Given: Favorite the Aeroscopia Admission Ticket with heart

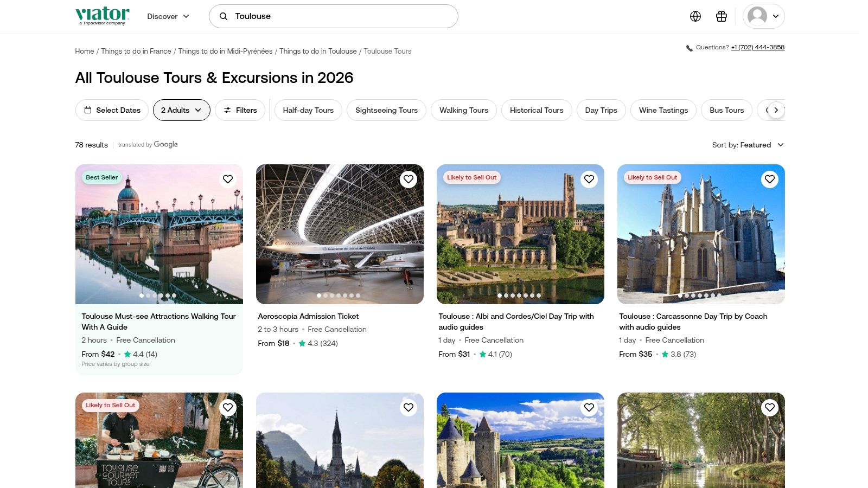Looking at the screenshot, I should point(409,179).
